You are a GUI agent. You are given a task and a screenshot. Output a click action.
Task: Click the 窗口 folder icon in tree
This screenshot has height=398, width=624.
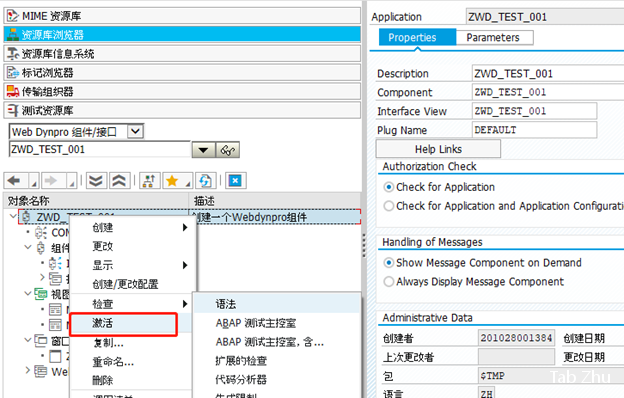(41, 340)
